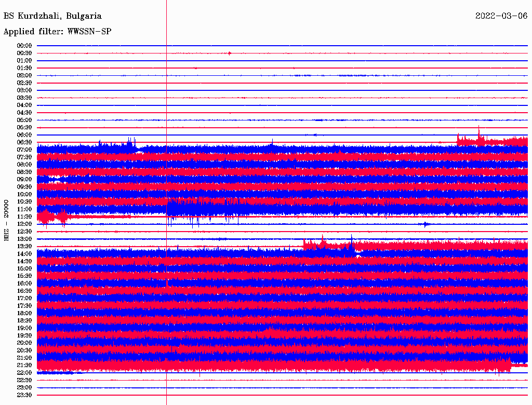Select the 09:30 time label
This screenshot has height=405, width=532.
pyautogui.click(x=24, y=187)
